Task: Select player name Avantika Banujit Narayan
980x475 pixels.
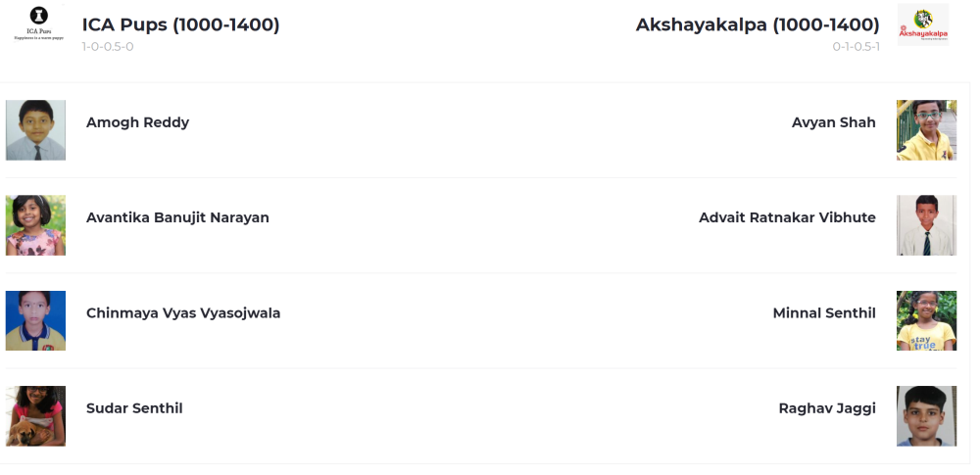Action: click(177, 217)
